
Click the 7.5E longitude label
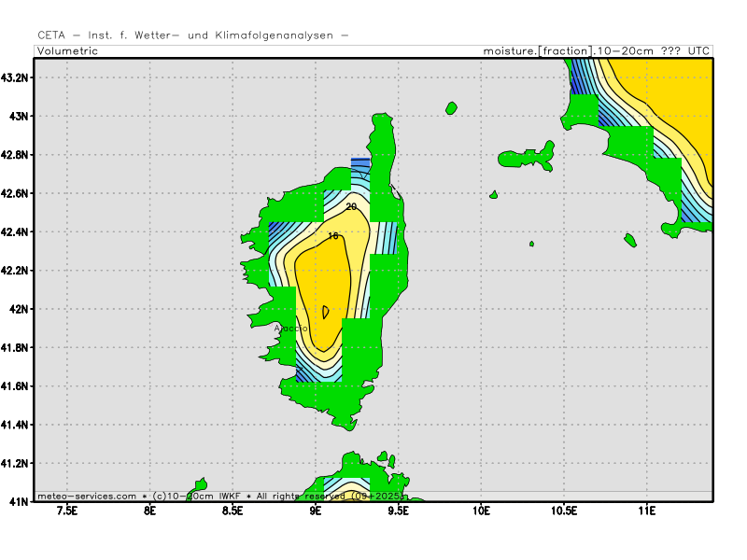(67, 511)
